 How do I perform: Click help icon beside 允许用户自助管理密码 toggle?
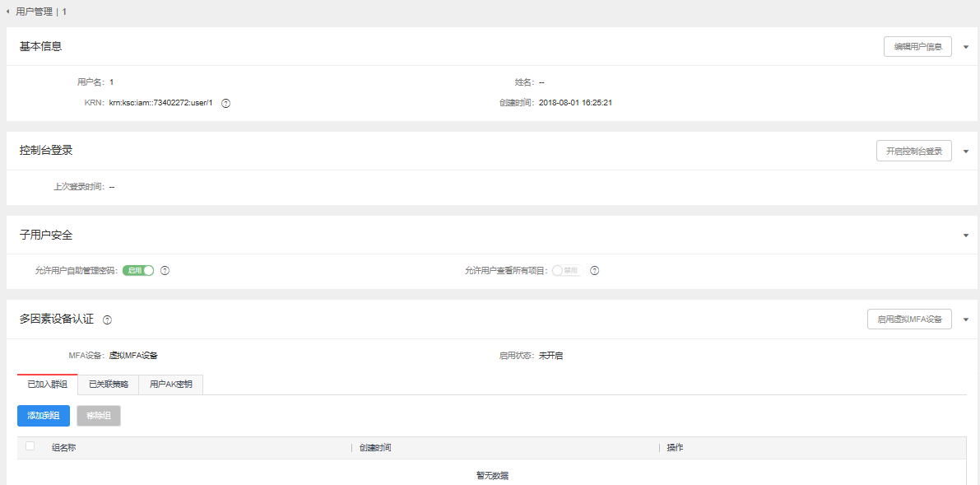pos(165,271)
